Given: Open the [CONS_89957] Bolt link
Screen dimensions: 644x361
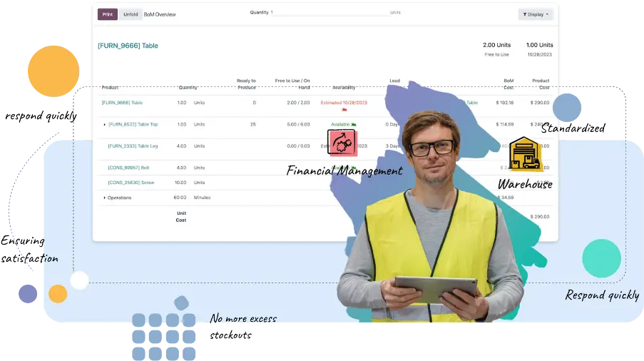Looking at the screenshot, I should point(128,168).
